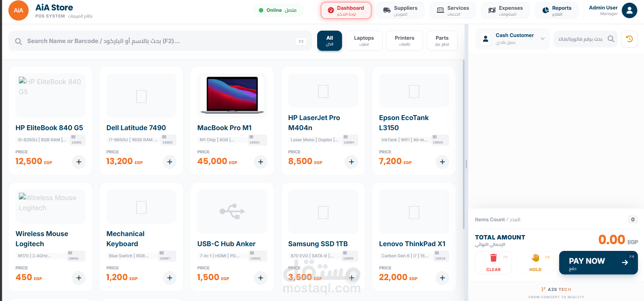The width and height of the screenshot is (644, 301).
Task: Click the Cash Customer person icon
Action: [485, 39]
